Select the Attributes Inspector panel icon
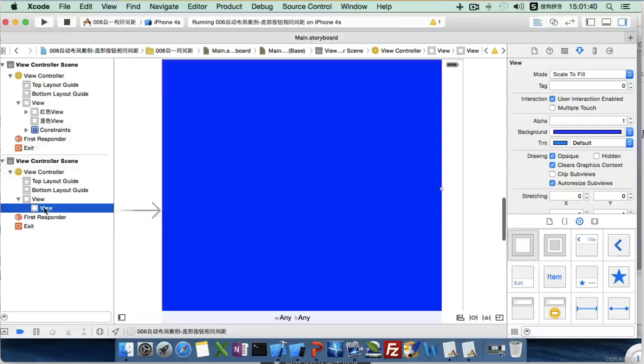Viewport: 644px width, 364px height. [579, 50]
